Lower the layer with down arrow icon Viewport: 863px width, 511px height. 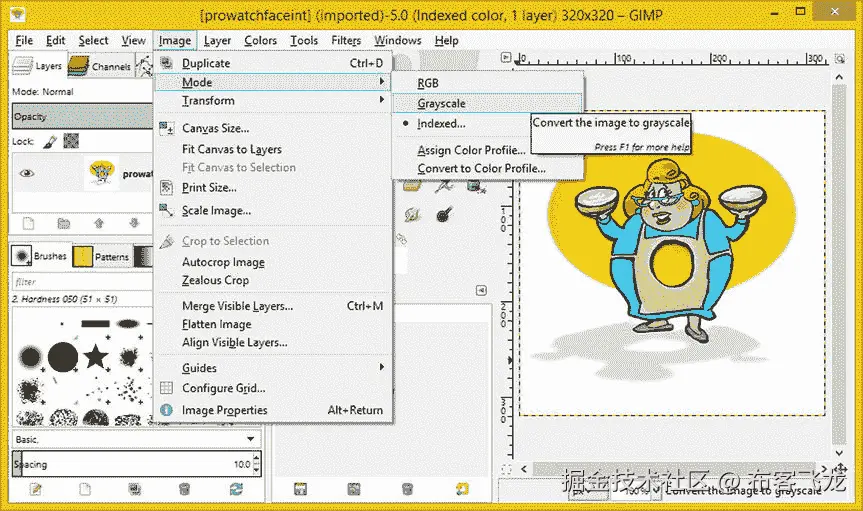tap(134, 223)
